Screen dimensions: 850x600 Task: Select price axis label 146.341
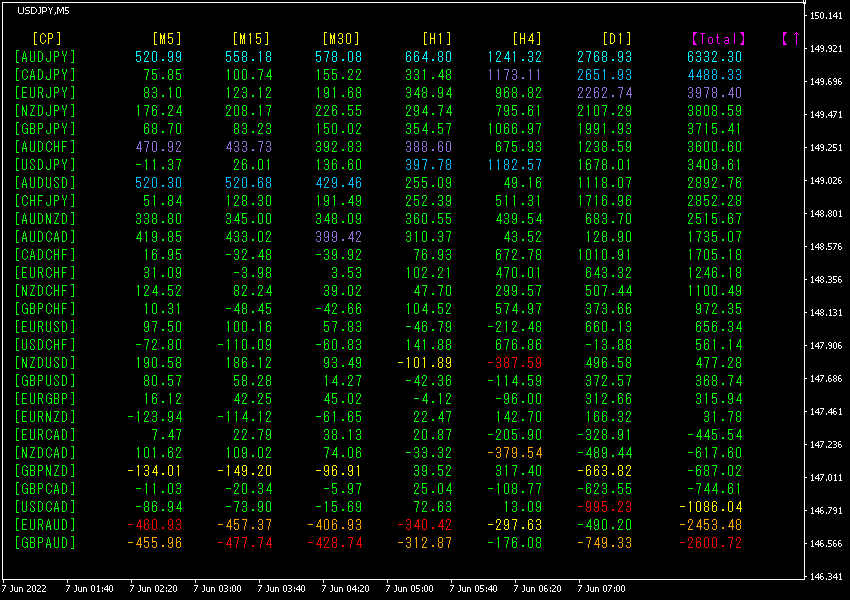[x=826, y=576]
